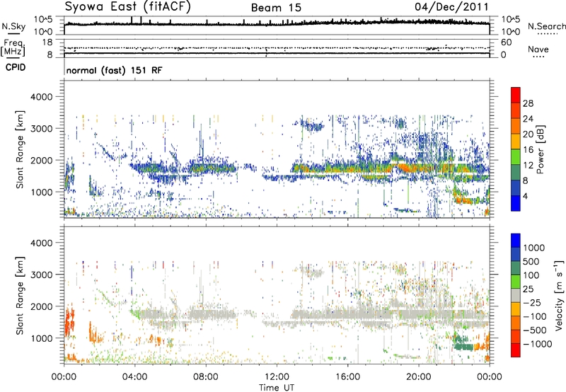Click the "-100" velocity colorbar label
The height and width of the screenshot is (392, 566).
point(534,316)
